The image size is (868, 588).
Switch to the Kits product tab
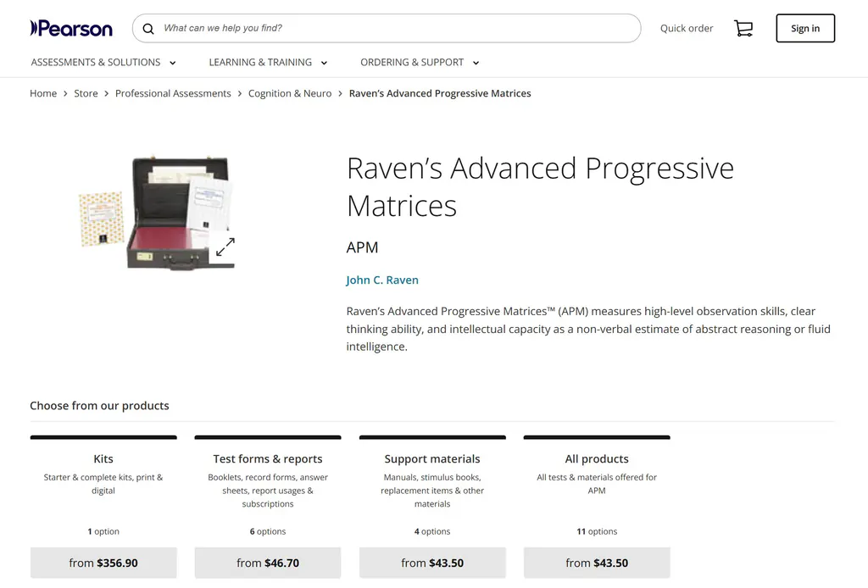(103, 458)
